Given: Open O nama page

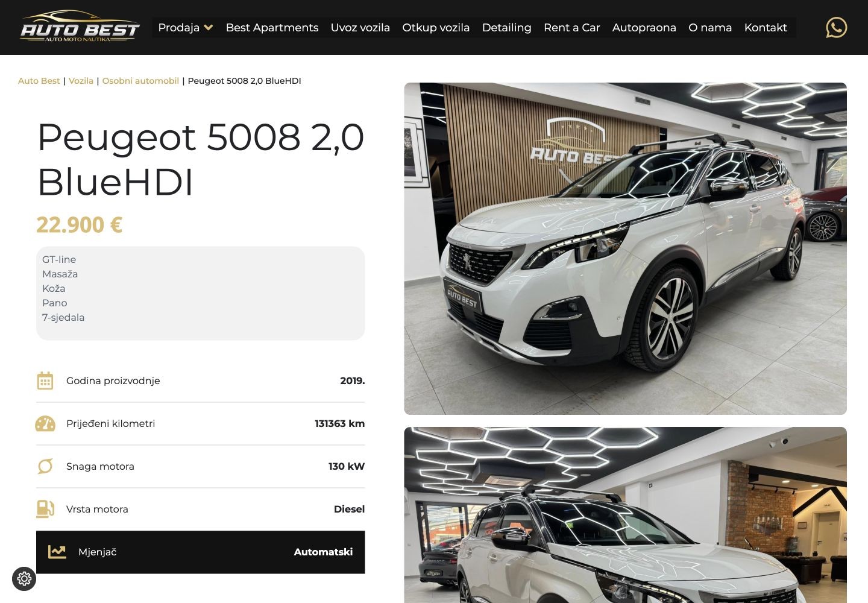Looking at the screenshot, I should [710, 28].
